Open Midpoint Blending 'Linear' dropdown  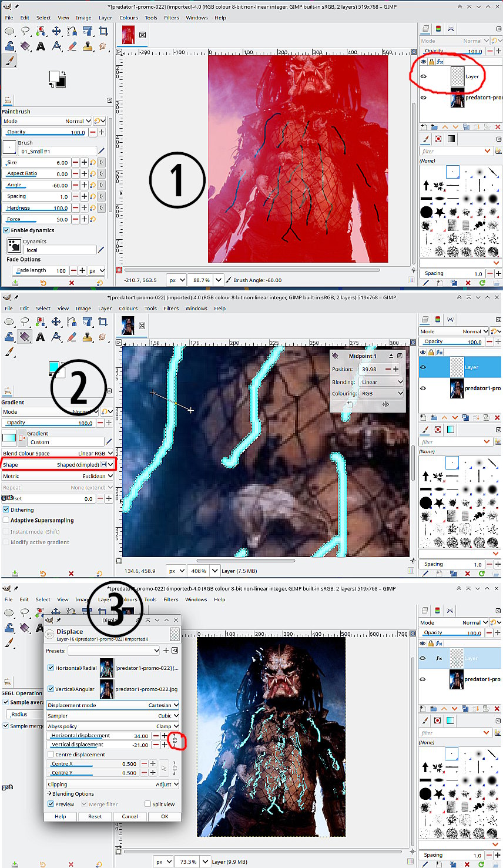(382, 382)
